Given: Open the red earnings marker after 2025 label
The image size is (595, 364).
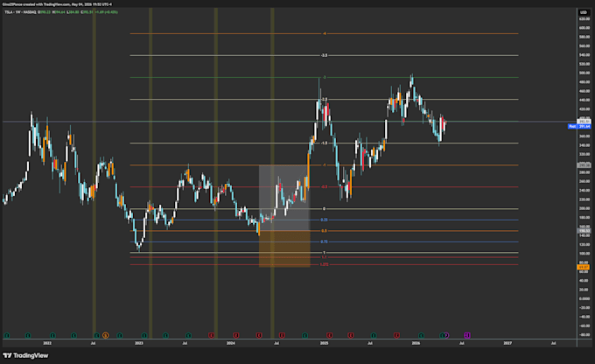Looking at the screenshot, I should coord(329,335).
